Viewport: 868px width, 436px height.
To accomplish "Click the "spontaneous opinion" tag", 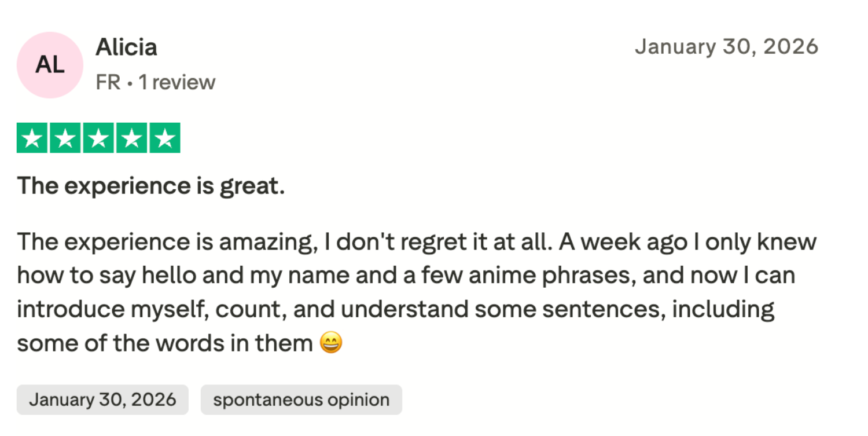I will coord(301,400).
